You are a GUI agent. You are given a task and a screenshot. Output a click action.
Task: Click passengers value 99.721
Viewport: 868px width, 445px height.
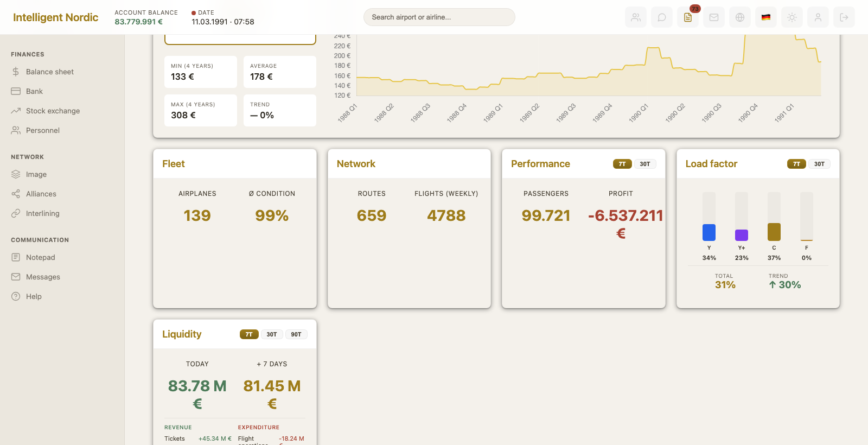pyautogui.click(x=546, y=215)
